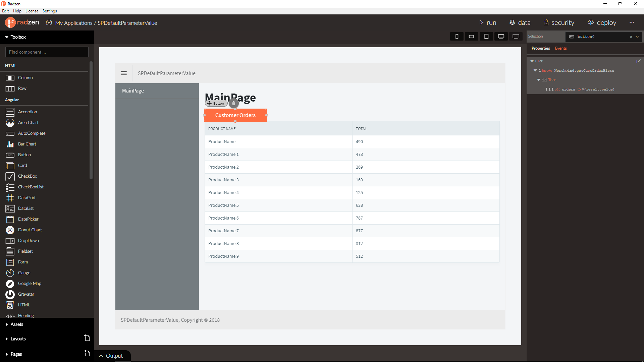Screen dimensions: 644x362
Task: Open the more options ellipsis menu
Action: [632, 22]
